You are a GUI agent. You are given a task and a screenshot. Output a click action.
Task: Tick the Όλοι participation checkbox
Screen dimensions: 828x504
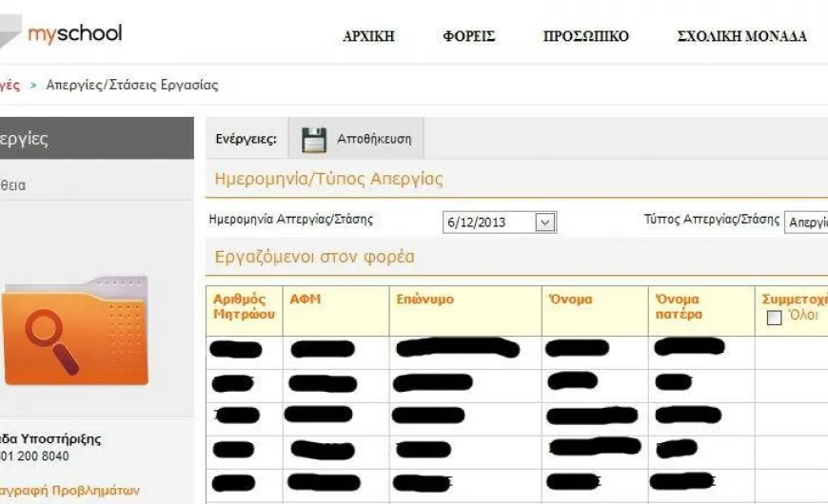click(774, 318)
